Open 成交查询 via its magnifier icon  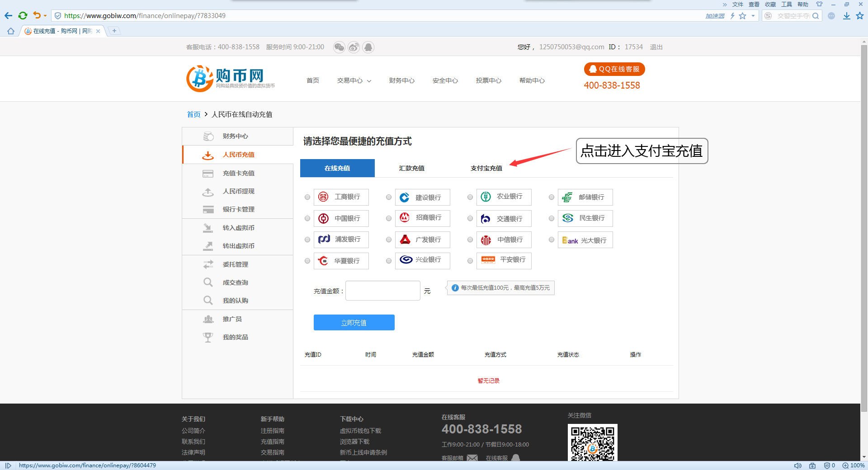208,282
